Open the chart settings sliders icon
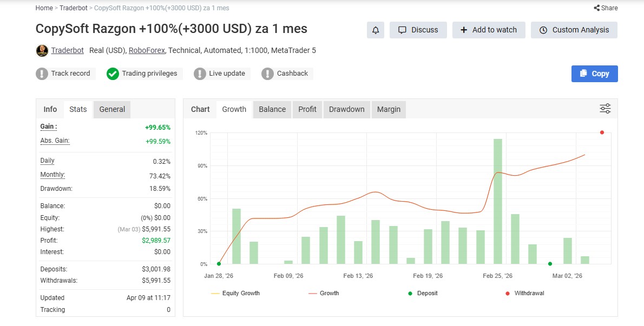644x326 pixels. pos(605,109)
